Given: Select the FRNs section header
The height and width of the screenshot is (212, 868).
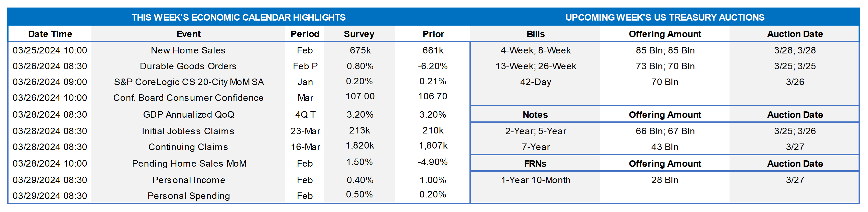Looking at the screenshot, I should 535,164.
